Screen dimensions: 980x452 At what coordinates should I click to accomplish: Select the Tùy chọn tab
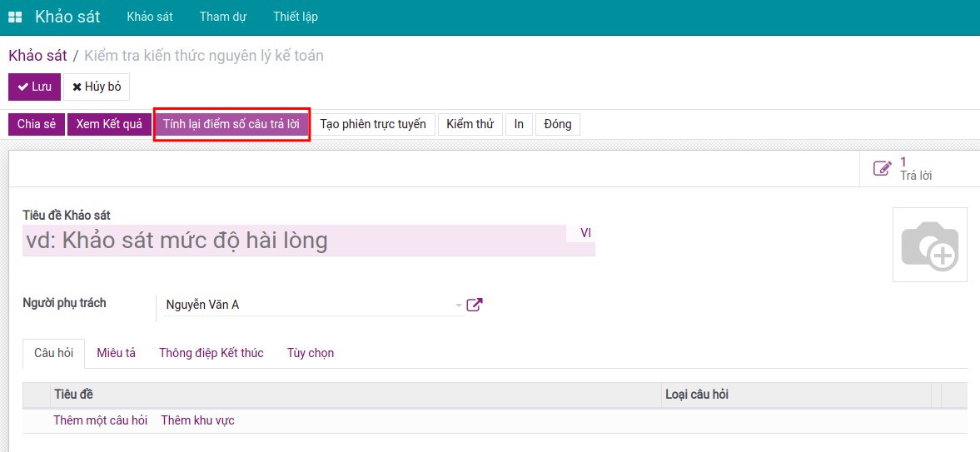click(311, 353)
